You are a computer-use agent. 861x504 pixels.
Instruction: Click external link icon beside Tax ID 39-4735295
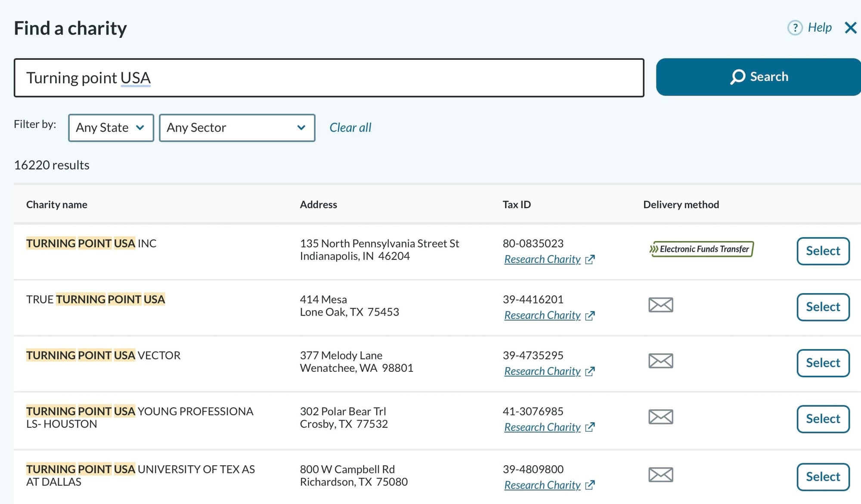590,371
